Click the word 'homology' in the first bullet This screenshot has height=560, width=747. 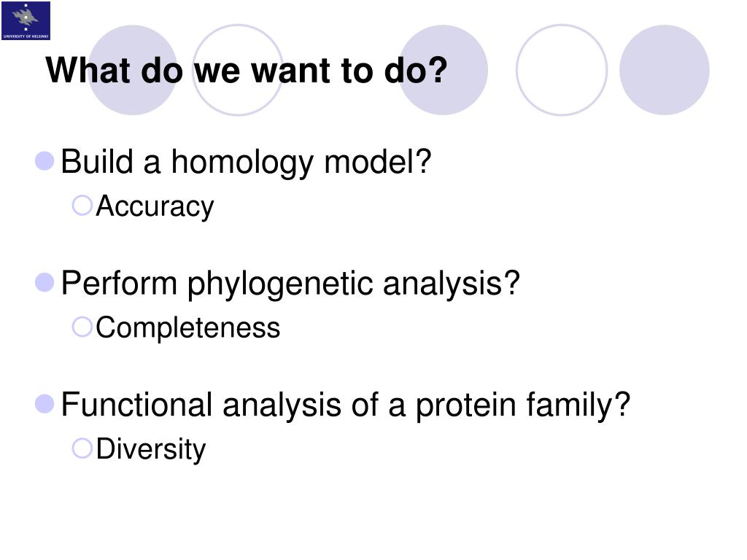(242, 163)
